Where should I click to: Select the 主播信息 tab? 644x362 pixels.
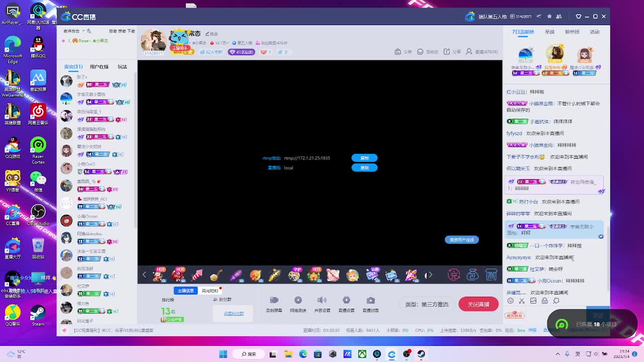point(186,291)
